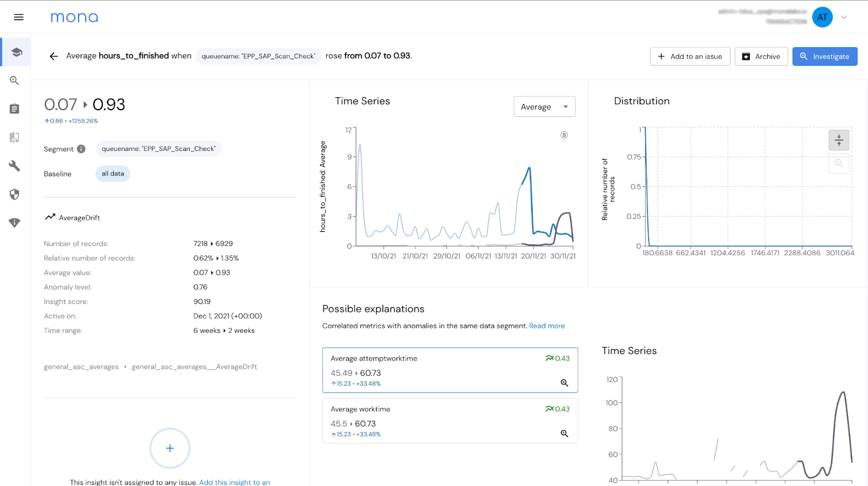868x486 pixels.
Task: Click the 'general_asc_averages__AverageDrift' text
Action: click(194, 367)
